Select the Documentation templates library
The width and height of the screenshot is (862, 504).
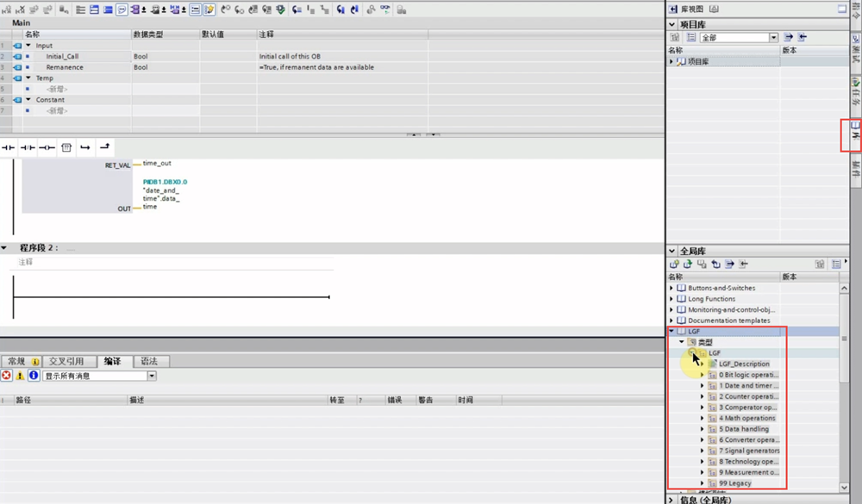(728, 320)
